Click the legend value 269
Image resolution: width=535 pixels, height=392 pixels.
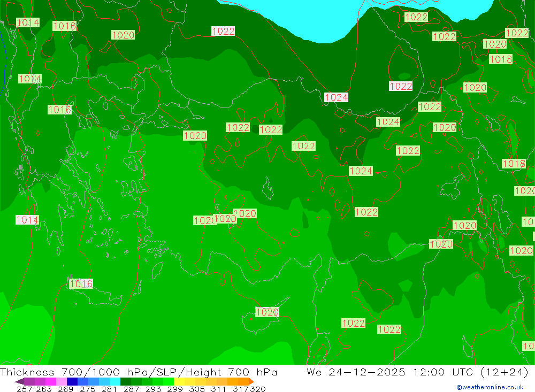pyautogui.click(x=65, y=389)
